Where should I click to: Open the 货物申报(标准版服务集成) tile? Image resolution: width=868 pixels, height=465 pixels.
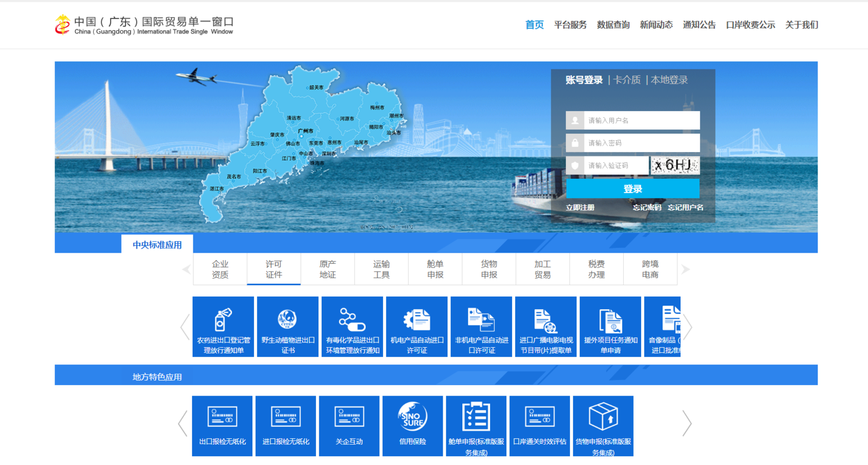coord(603,426)
